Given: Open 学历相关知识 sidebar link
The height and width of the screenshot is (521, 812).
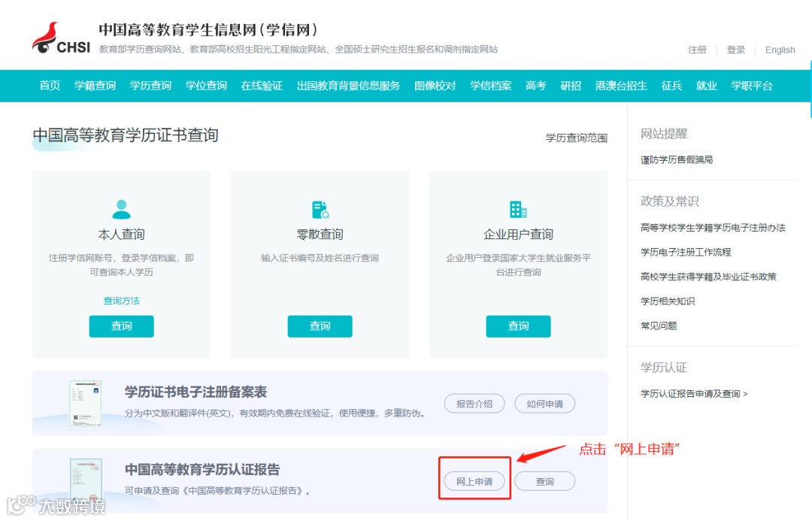Looking at the screenshot, I should coord(668,301).
